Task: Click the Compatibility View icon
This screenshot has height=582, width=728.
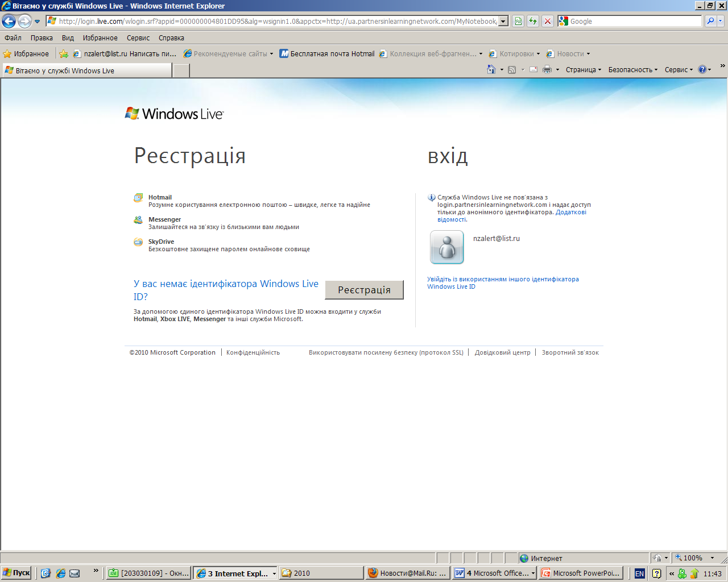Action: 518,21
